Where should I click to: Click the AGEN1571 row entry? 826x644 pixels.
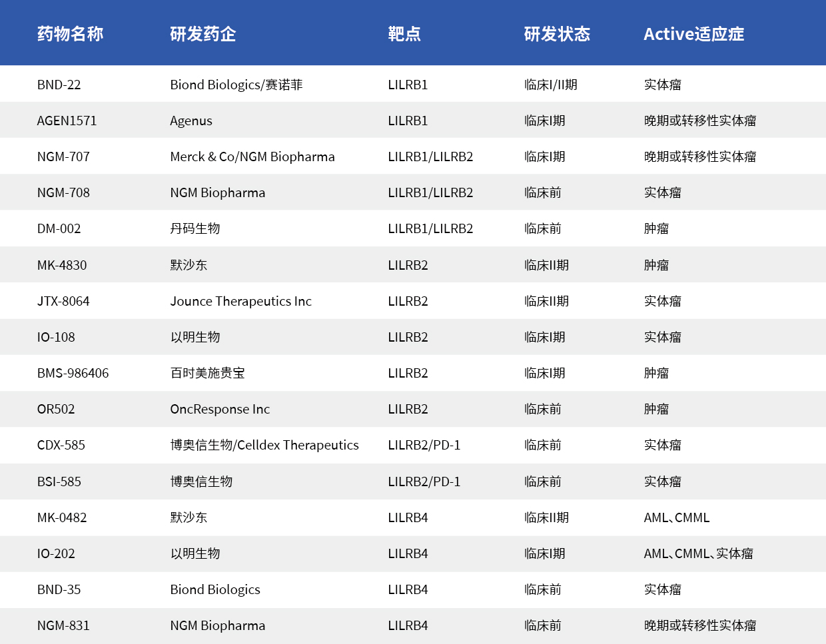click(x=64, y=121)
